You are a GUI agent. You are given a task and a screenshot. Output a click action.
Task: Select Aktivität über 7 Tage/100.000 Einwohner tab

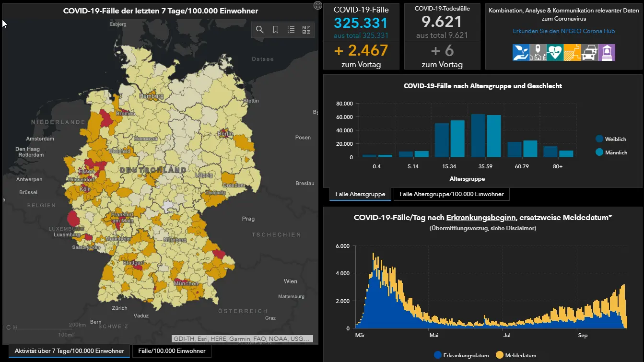69,351
